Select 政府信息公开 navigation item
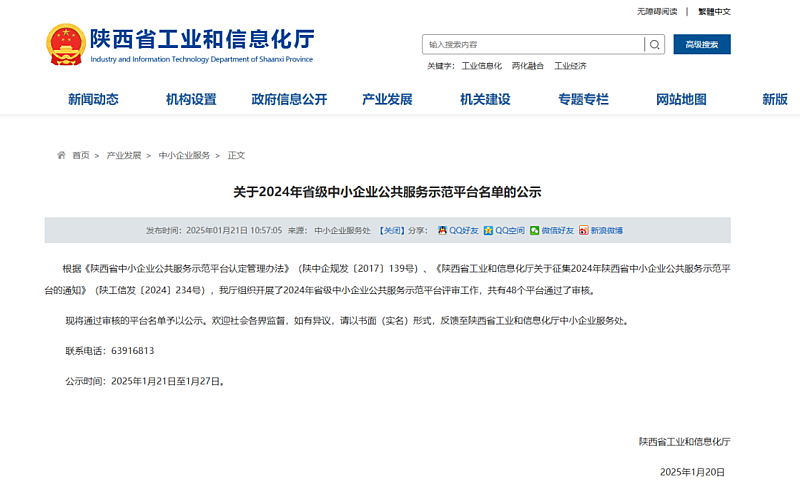Viewport: 800px width, 497px height. tap(289, 99)
